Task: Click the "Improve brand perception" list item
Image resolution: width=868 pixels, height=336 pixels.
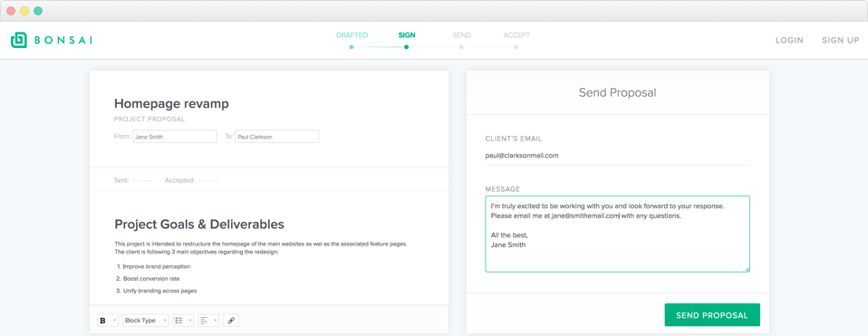Action: point(157,266)
